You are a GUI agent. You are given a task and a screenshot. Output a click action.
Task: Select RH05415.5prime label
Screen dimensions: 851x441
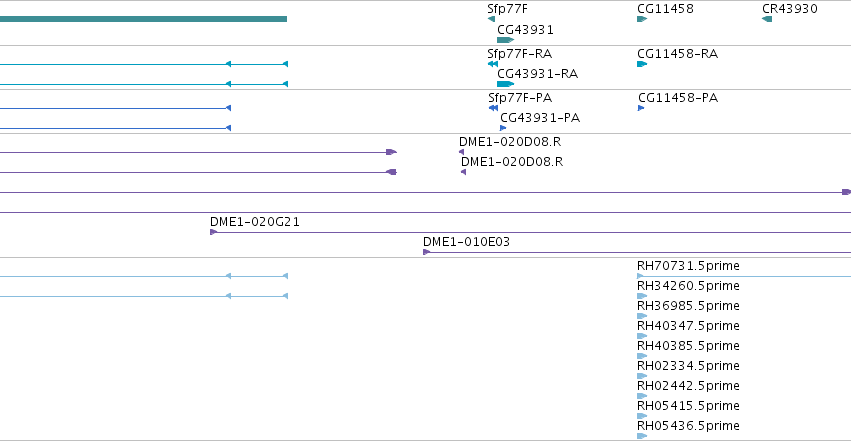click(x=688, y=406)
